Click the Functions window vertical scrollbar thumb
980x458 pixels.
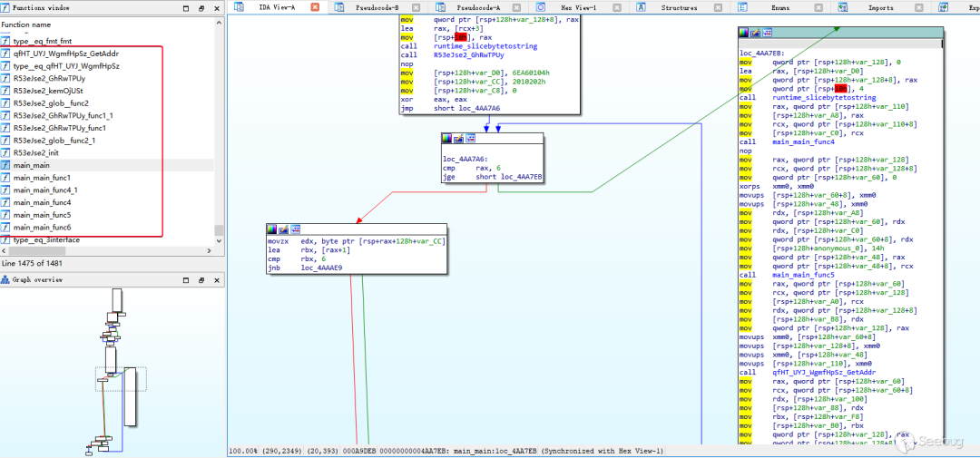218,231
